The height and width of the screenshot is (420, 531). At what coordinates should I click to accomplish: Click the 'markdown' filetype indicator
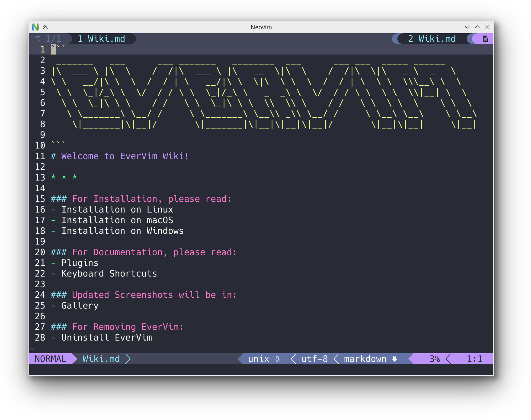tap(365, 359)
